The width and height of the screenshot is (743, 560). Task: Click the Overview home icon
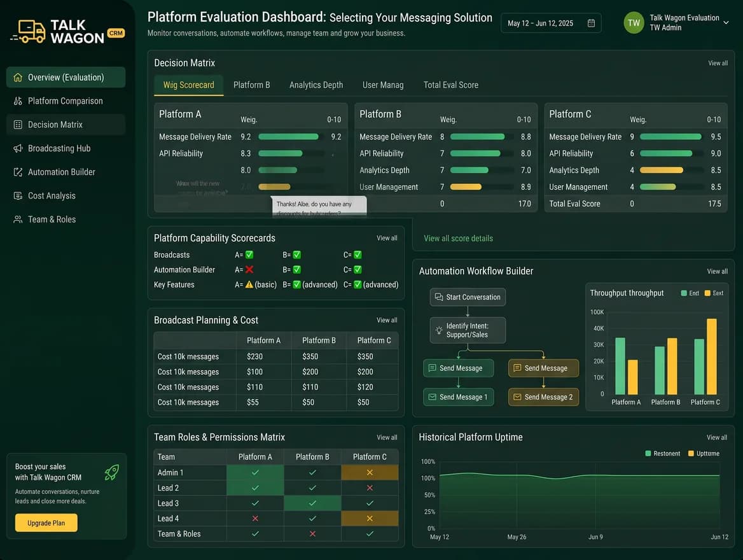point(18,77)
